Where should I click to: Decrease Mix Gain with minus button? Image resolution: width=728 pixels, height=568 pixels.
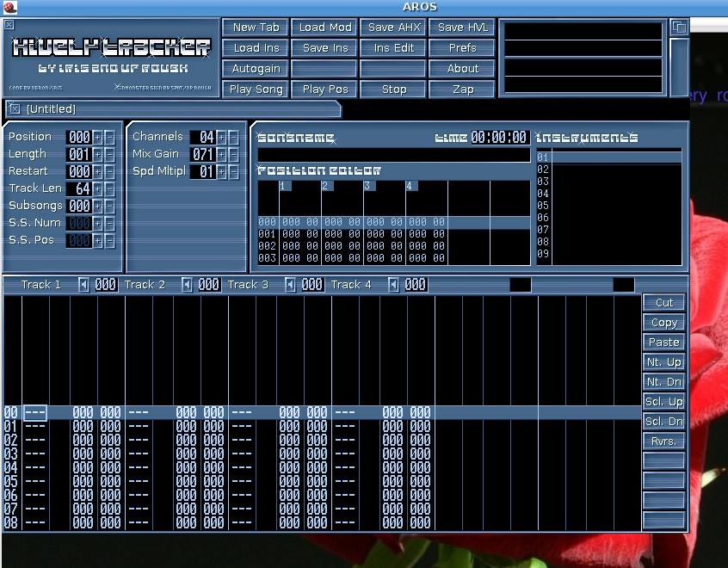click(x=233, y=155)
